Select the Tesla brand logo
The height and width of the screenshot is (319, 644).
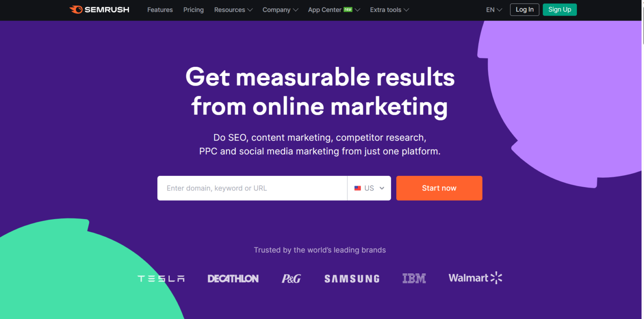161,278
